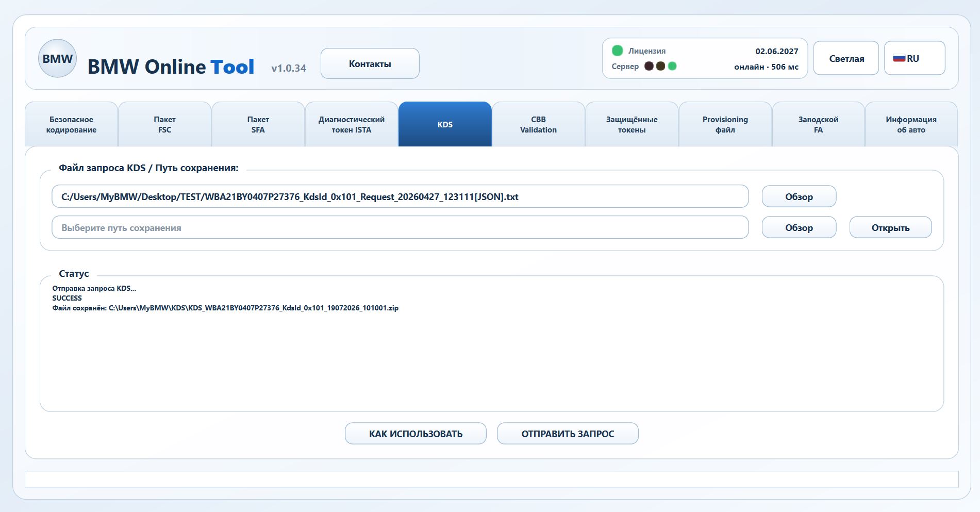Viewport: 980px width, 512px height.
Task: Click the Выберите путь сохранения field
Action: [400, 227]
